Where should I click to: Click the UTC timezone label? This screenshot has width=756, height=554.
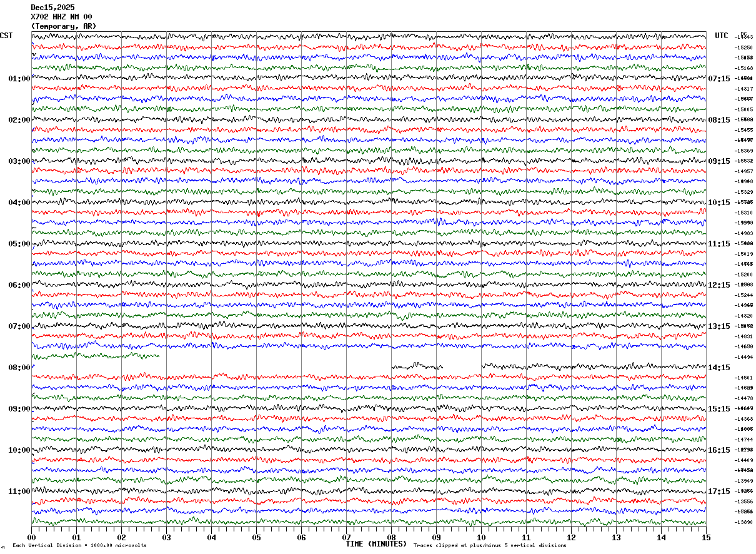click(x=722, y=36)
